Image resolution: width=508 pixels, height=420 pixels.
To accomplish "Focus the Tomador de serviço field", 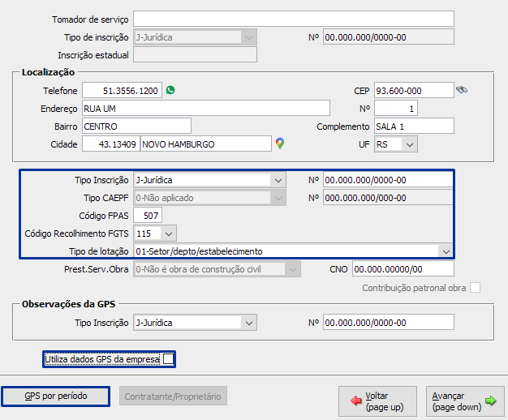I will point(294,19).
